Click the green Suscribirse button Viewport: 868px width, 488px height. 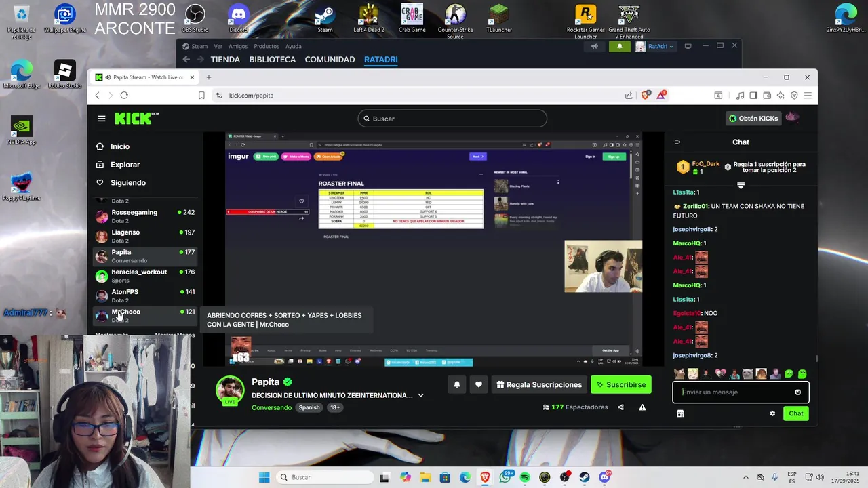(620, 385)
